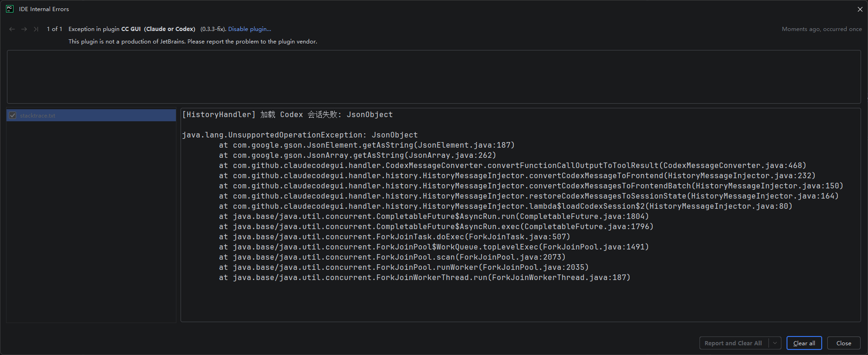The image size is (868, 355).
Task: Expand the Report and Clear All dropdown arrow
Action: [775, 343]
